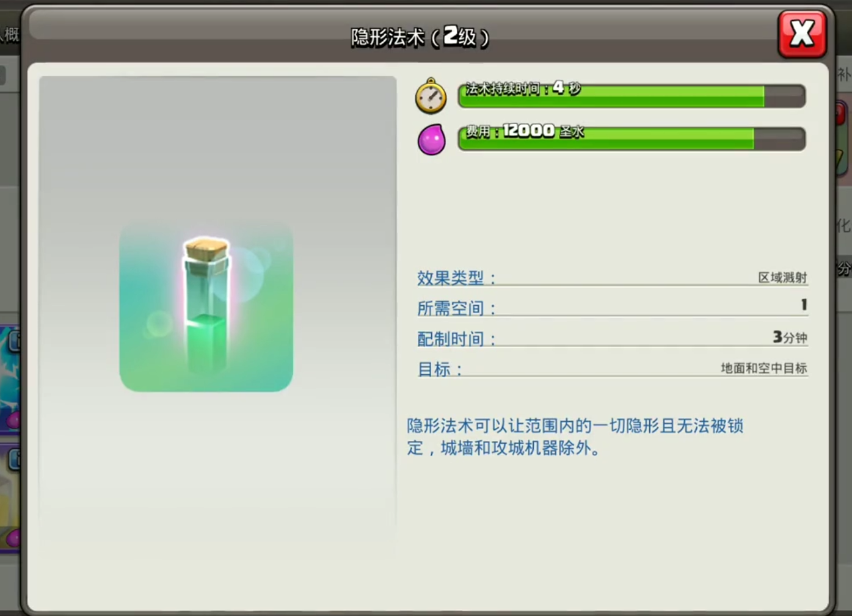Click the elixir icon next to 12000 圣水
Screen dimensions: 852x616
click(431, 138)
